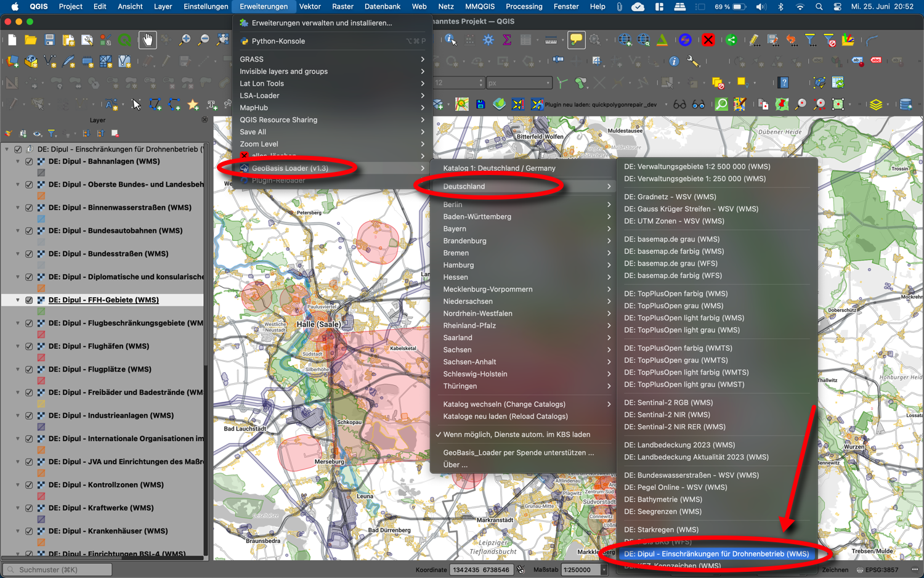Open the eye visibility menu in Layer panel
The height and width of the screenshot is (578, 924).
click(38, 133)
